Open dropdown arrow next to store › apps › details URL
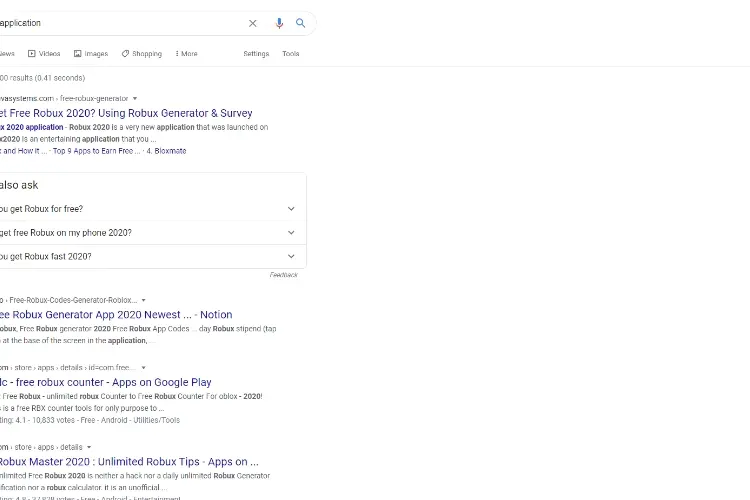This screenshot has width=750, height=500. click(89, 447)
